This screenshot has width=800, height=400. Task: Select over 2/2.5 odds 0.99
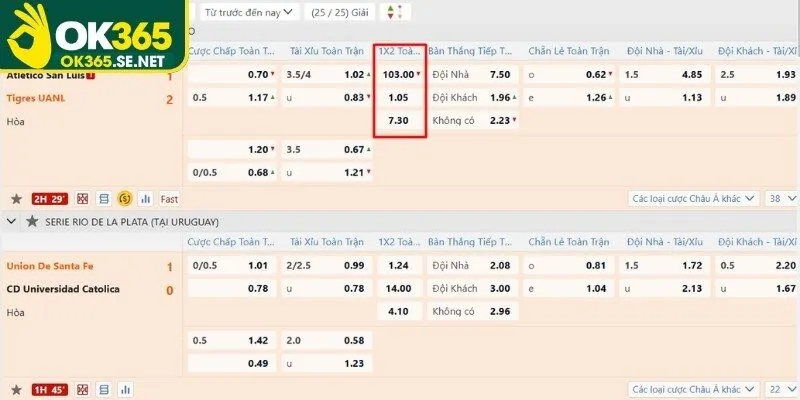pos(327,265)
